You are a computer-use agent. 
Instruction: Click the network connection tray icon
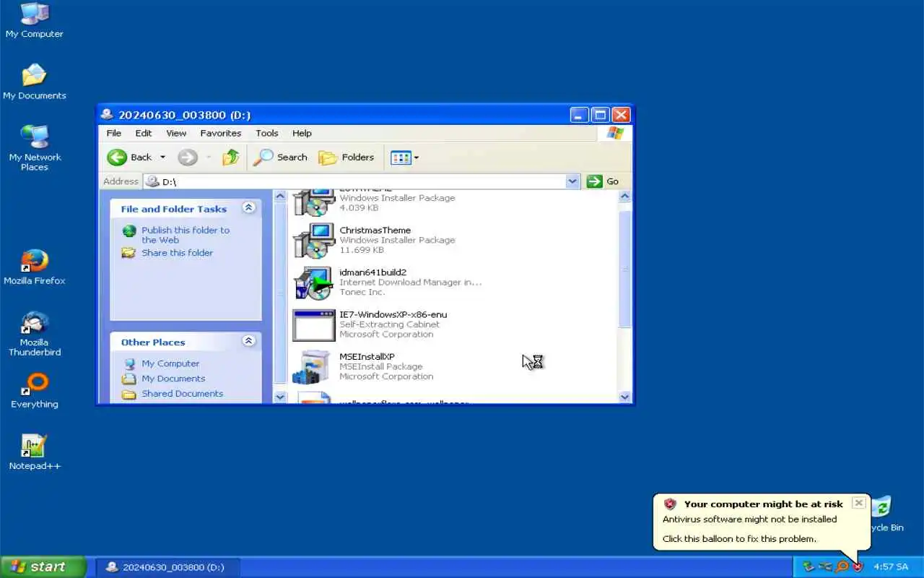(825, 567)
